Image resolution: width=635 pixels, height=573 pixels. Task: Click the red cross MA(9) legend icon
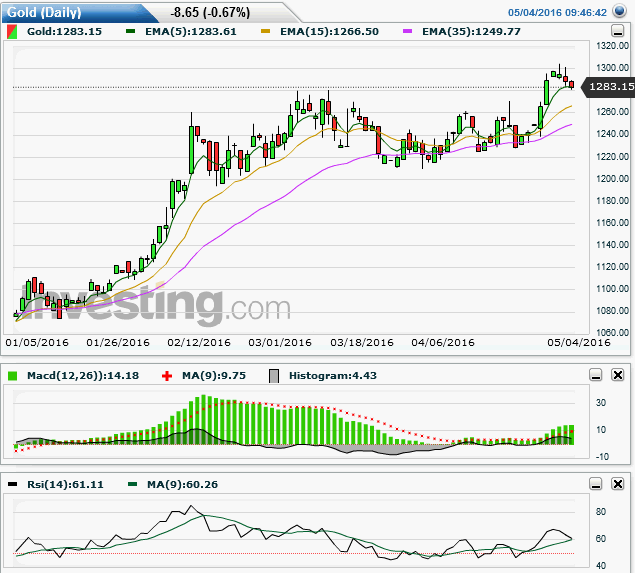coord(167,376)
